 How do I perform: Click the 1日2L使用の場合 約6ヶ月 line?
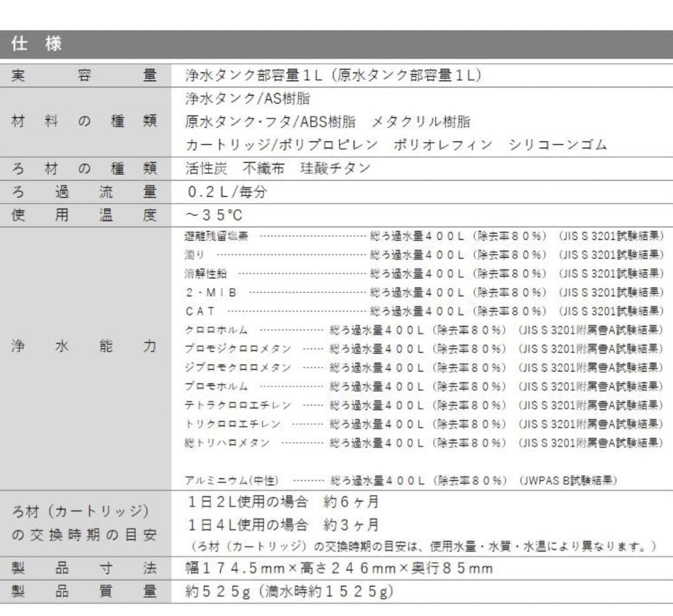pyautogui.click(x=283, y=502)
